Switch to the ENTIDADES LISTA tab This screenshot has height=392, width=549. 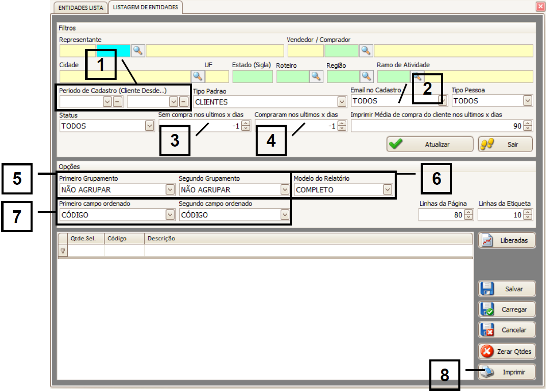click(80, 8)
